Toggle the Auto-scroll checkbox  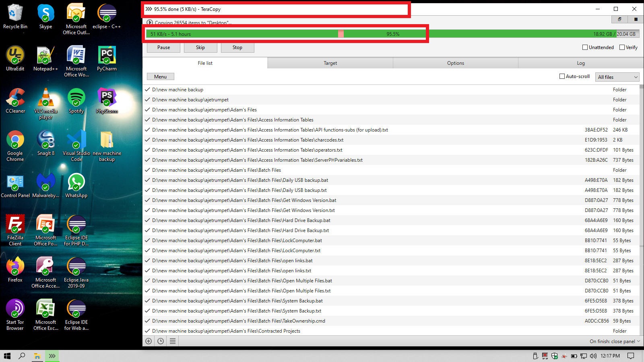(x=562, y=76)
